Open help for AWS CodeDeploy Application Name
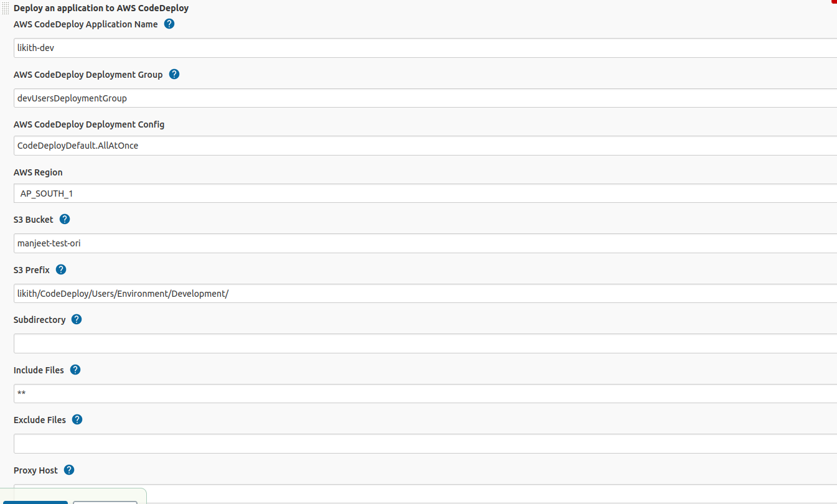Viewport: 837px width, 504px height. click(169, 23)
